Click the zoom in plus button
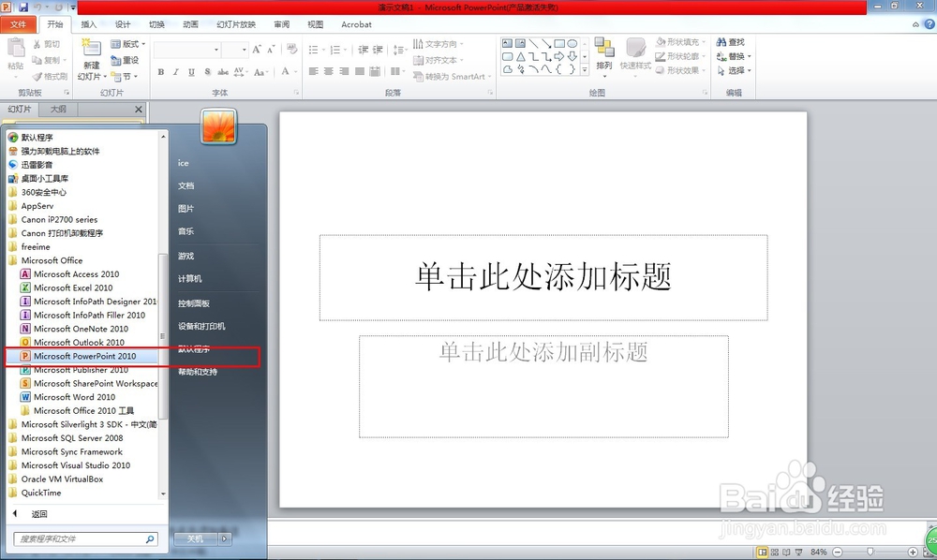 click(913, 553)
